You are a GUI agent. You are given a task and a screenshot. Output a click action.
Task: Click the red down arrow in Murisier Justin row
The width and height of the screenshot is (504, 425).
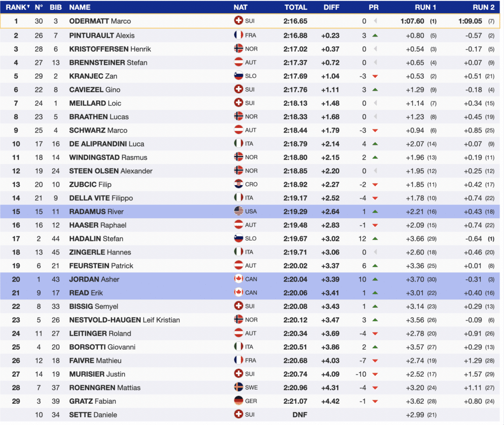(375, 374)
